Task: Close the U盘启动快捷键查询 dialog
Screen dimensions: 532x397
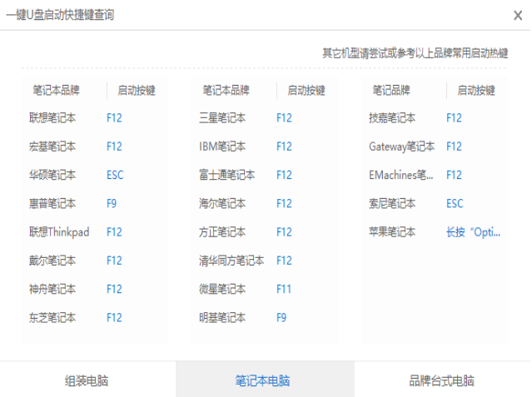Action: pyautogui.click(x=518, y=15)
